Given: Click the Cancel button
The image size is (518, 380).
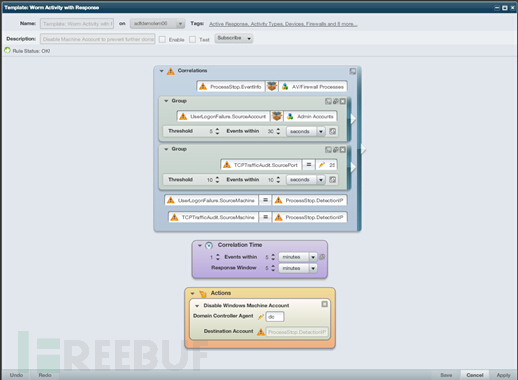Looking at the screenshot, I should [x=475, y=375].
